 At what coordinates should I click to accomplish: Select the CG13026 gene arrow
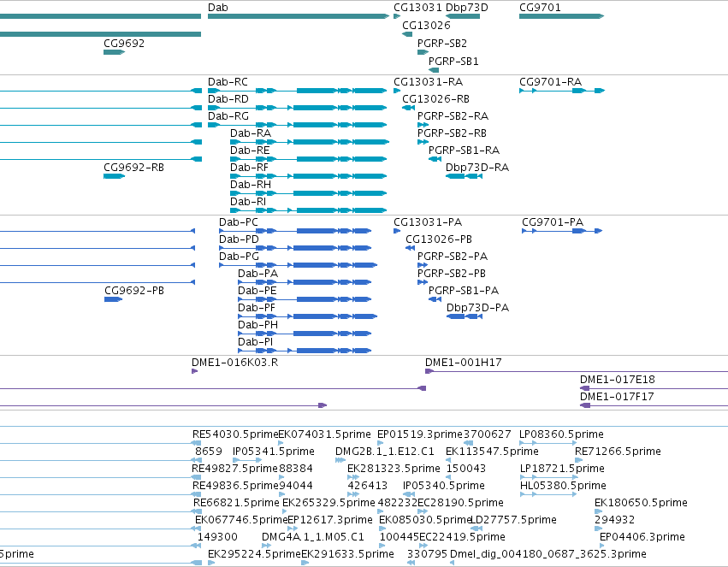coord(407,34)
